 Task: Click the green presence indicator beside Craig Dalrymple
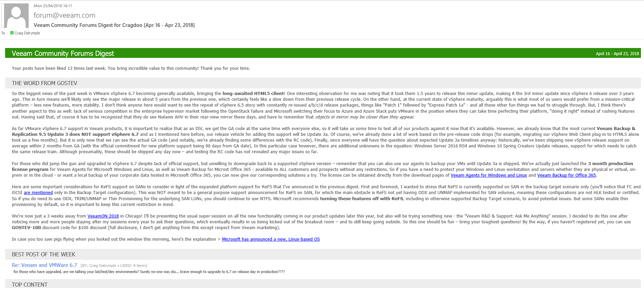[x=12, y=33]
